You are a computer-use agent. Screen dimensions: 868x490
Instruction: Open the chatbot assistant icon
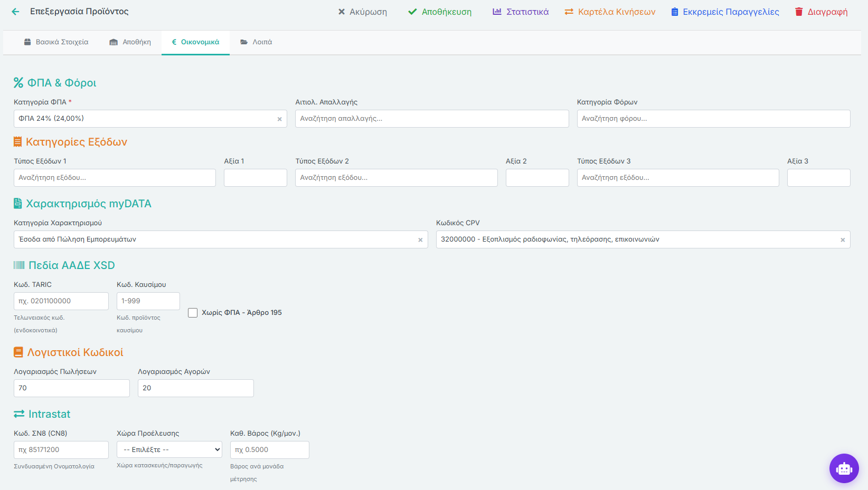(x=844, y=468)
